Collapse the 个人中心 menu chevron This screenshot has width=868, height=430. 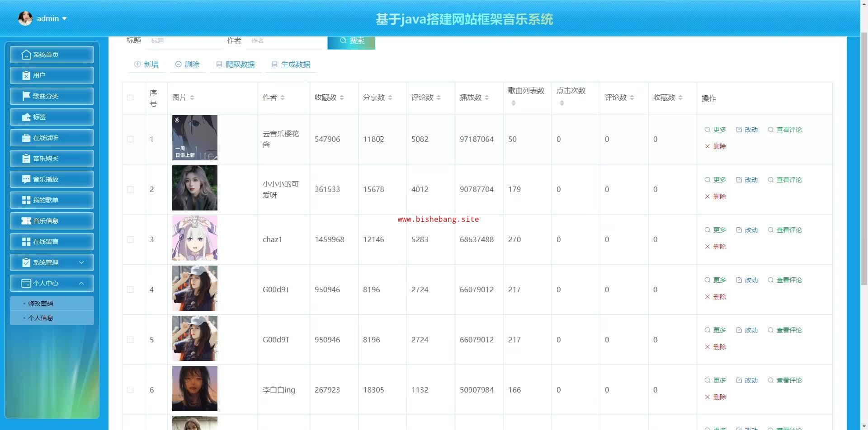pos(81,283)
